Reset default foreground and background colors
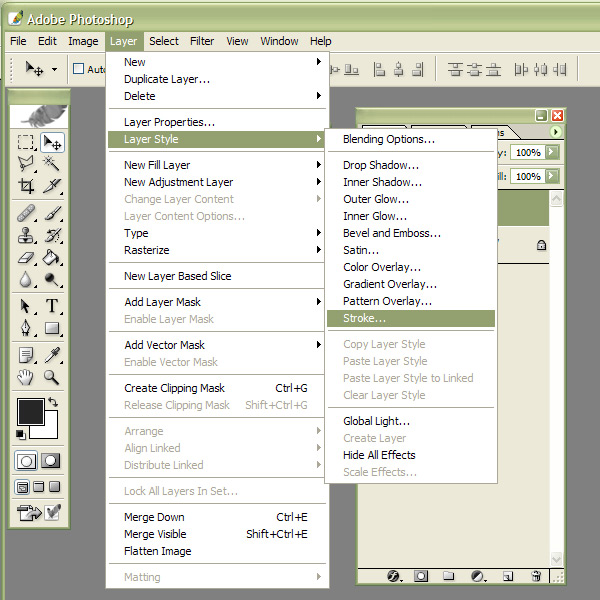 point(21,435)
